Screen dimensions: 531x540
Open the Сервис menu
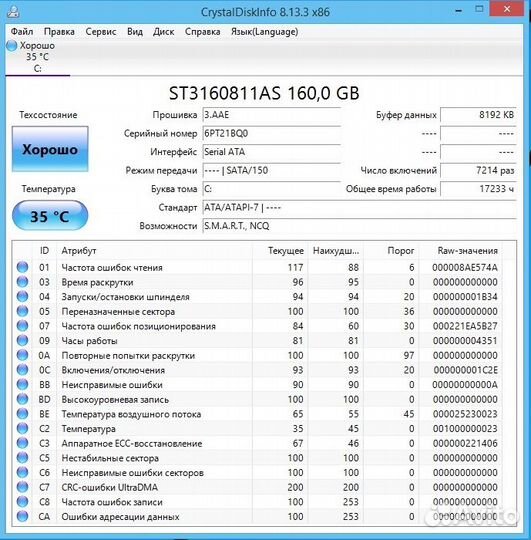(x=101, y=32)
